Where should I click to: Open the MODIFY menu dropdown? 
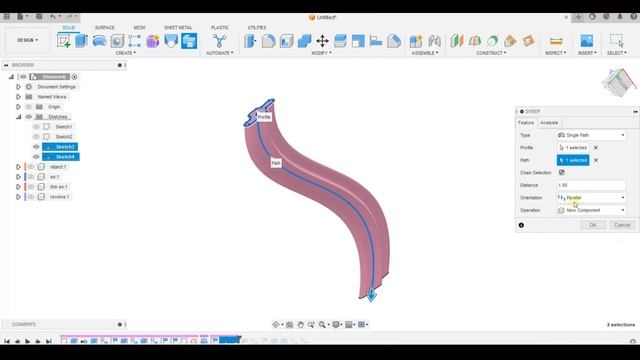322,53
